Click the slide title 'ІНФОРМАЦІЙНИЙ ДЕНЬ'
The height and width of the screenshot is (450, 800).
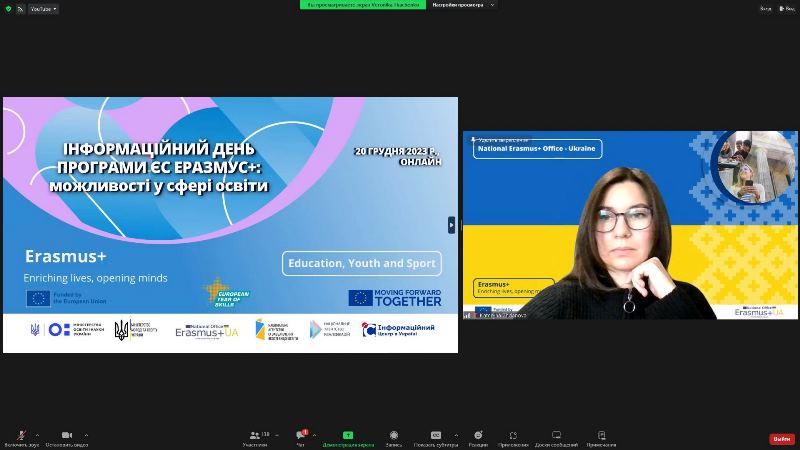coord(159,149)
